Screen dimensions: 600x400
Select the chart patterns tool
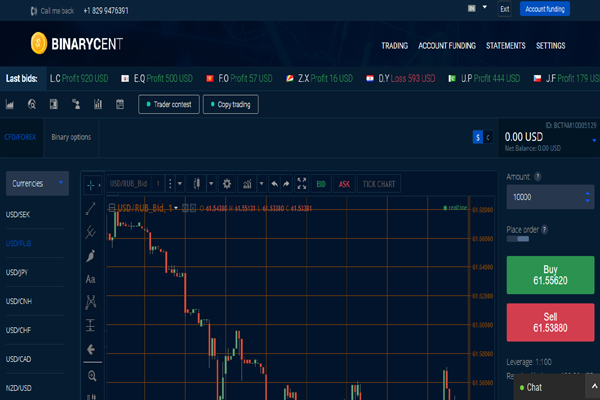pos(91,302)
